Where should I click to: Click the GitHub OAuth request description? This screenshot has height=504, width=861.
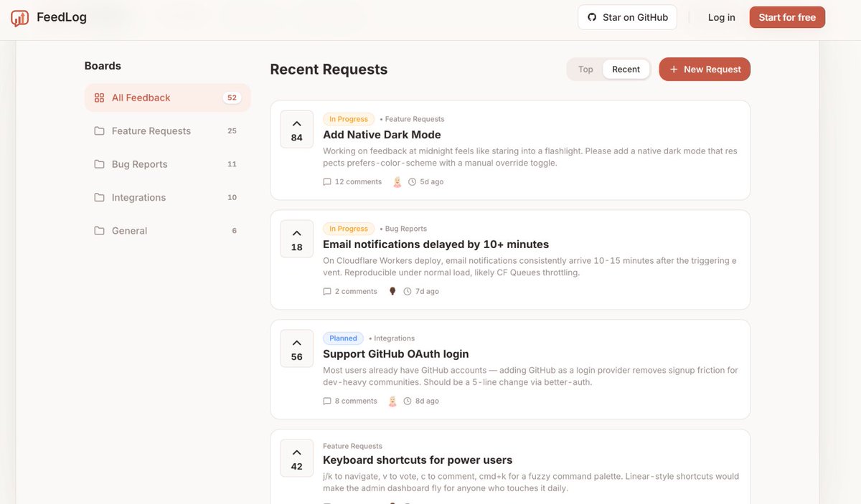coord(530,376)
